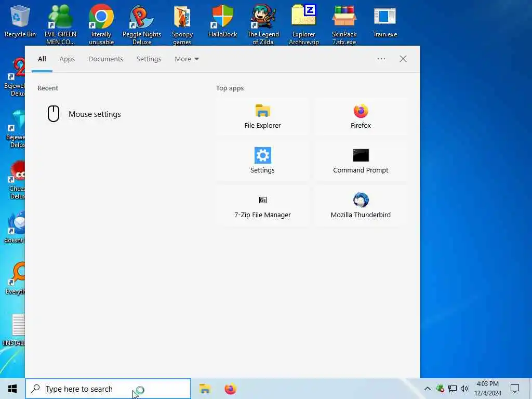The width and height of the screenshot is (532, 399).
Task: Select the Chuzzle Deluxe desktop icon
Action: [x=16, y=180]
